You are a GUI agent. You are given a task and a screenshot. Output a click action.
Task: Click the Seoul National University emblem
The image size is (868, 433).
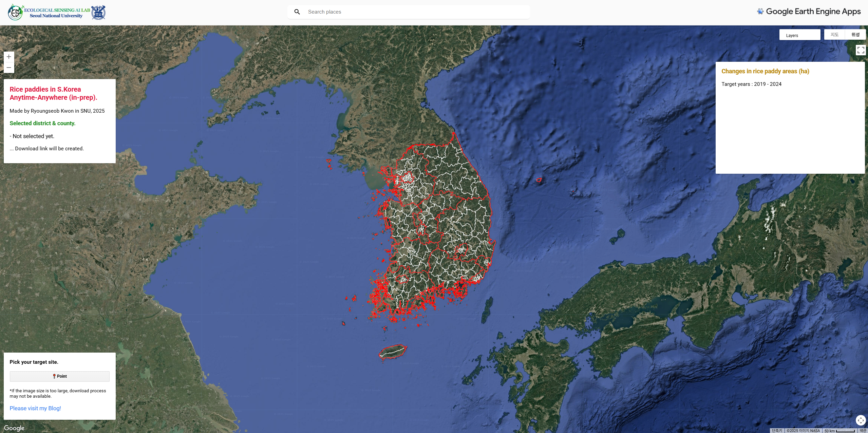(x=98, y=13)
